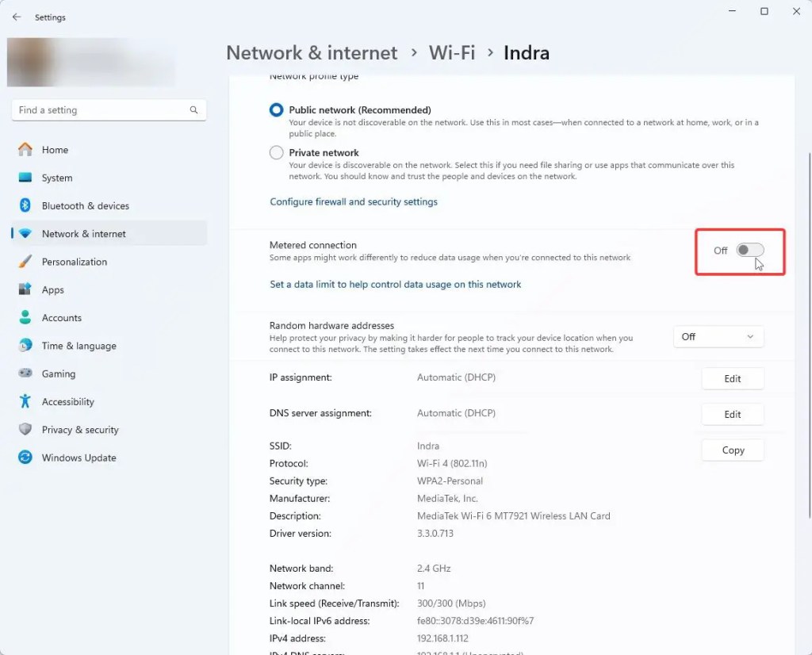
Task: Copy the network properties with Copy button
Action: coord(733,450)
